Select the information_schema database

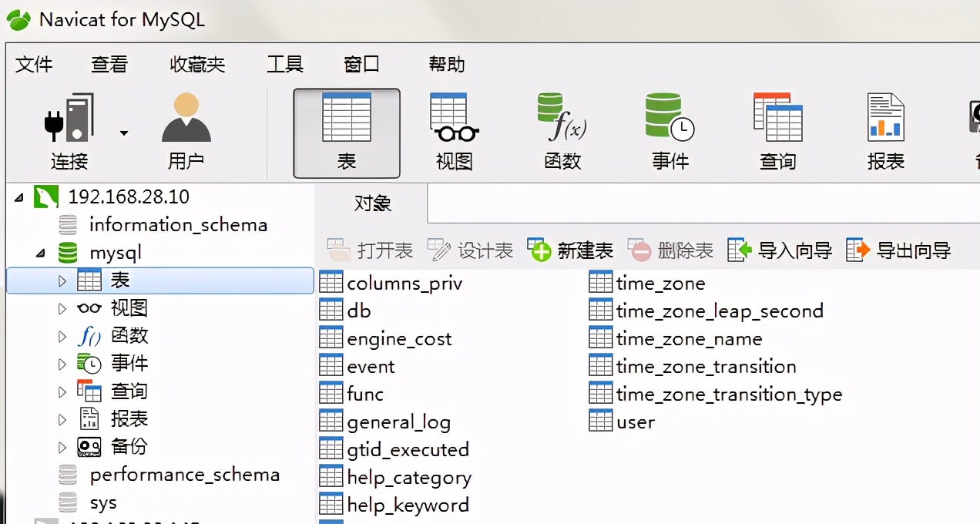pos(178,225)
